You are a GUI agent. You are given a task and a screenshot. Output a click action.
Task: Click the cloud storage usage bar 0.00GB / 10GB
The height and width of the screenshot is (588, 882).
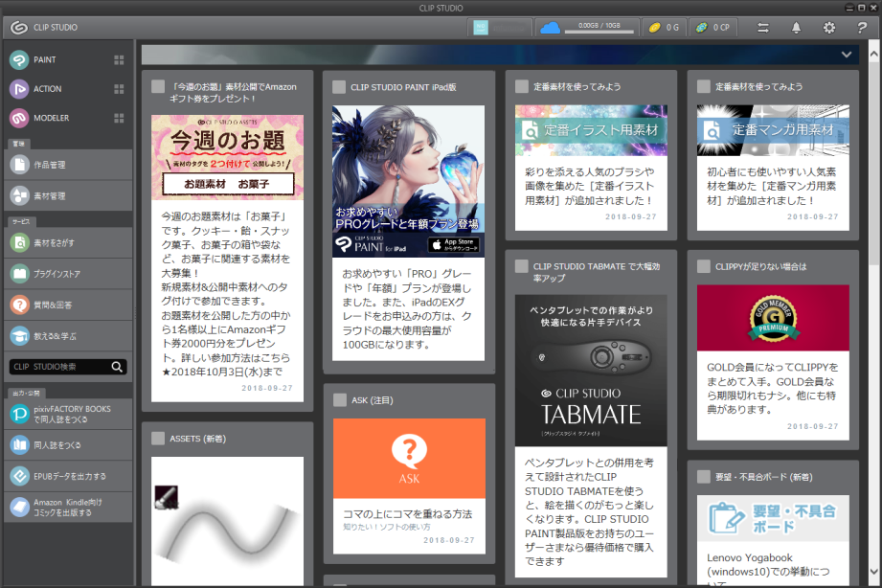coord(599,28)
